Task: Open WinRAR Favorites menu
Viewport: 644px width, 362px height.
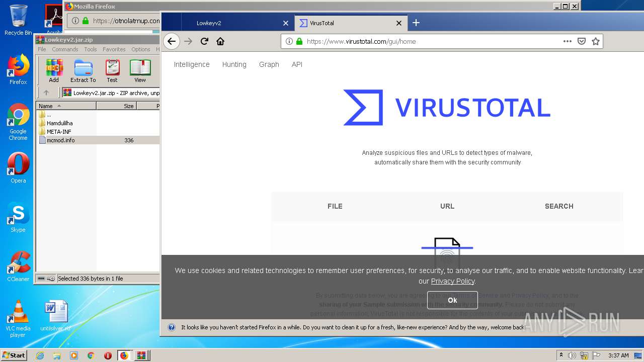Action: 114,49
